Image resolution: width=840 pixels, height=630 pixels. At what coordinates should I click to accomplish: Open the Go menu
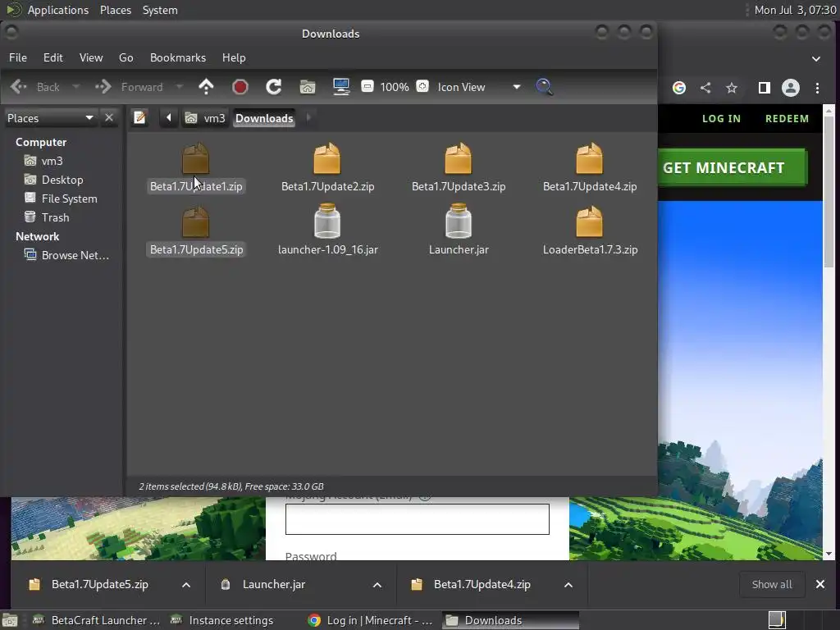pyautogui.click(x=126, y=57)
